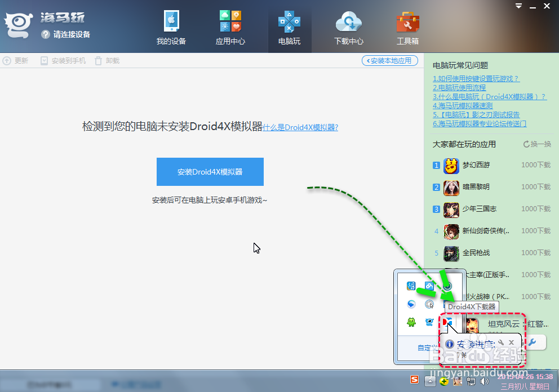Screen dimensions: 559x392
Task: Open 什么是Droid4X模拟器 link
Action: (300, 127)
